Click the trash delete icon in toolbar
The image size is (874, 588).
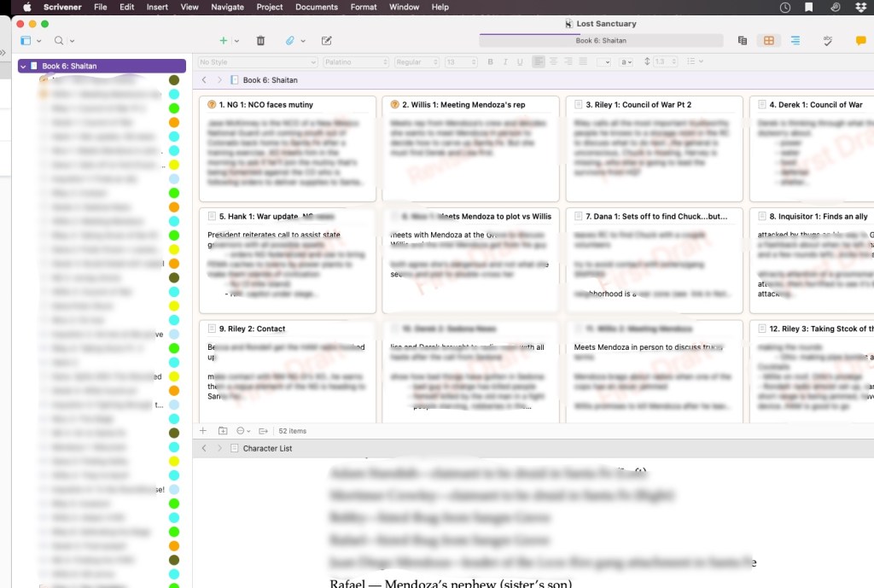click(261, 40)
